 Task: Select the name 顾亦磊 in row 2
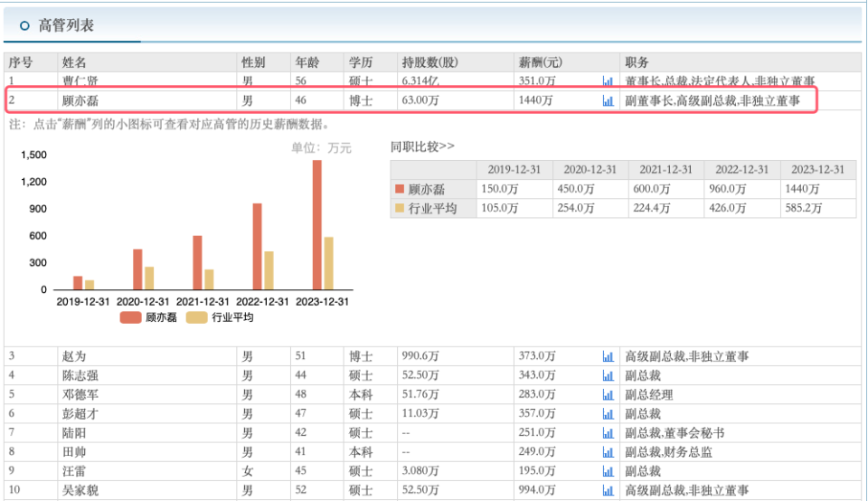(80, 100)
